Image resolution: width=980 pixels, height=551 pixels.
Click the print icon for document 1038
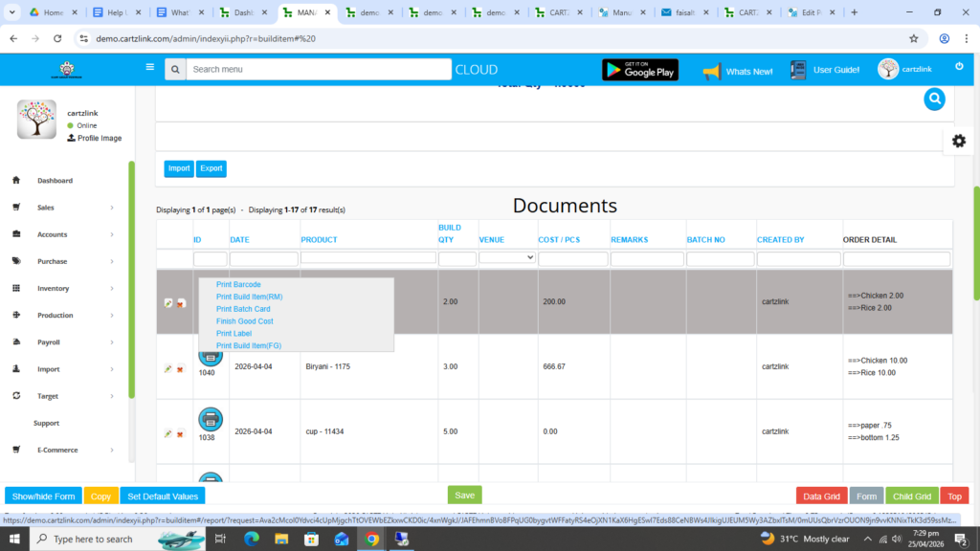(x=211, y=419)
